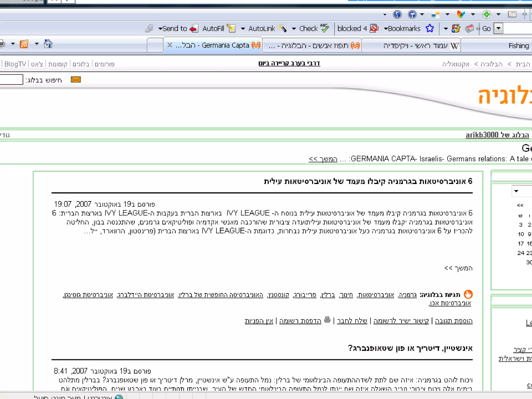Screen dimensions: 532x399
Task: Click the blog search input field
Action: coord(11,80)
